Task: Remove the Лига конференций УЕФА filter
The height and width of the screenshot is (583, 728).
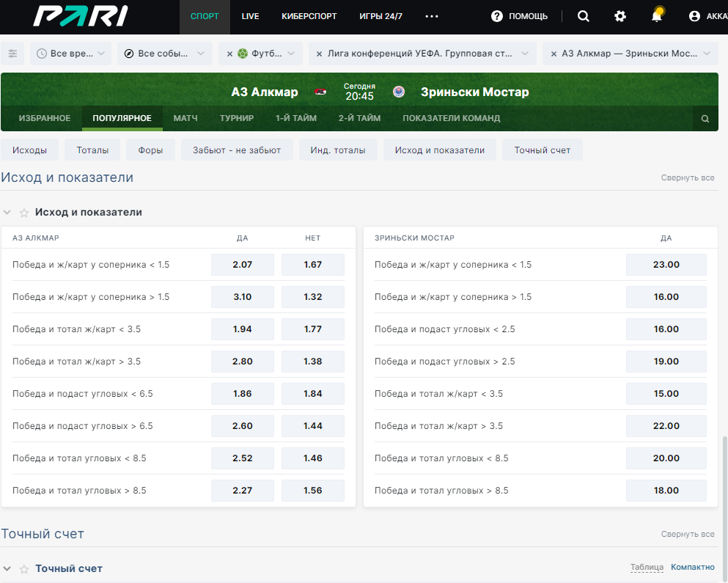Action: 320,54
